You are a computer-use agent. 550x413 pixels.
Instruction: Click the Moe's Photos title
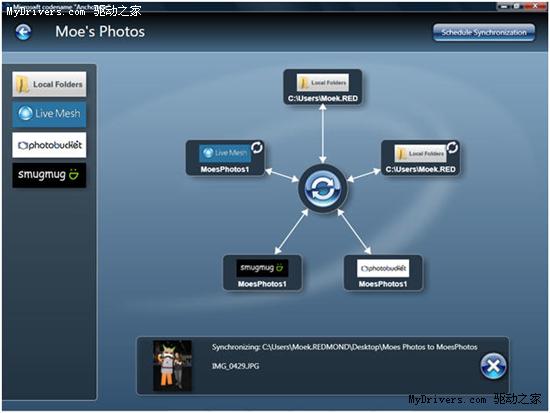(100, 32)
